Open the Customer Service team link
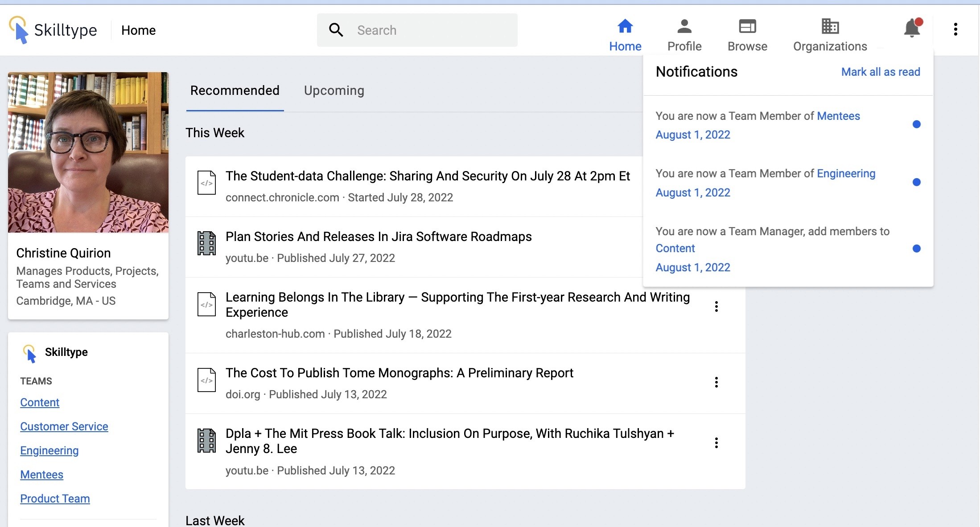The width and height of the screenshot is (980, 527). [64, 426]
